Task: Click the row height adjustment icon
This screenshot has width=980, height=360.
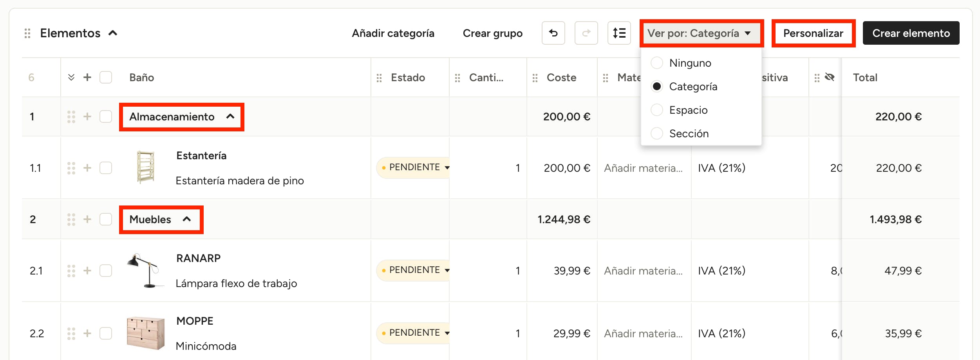Action: click(x=619, y=33)
